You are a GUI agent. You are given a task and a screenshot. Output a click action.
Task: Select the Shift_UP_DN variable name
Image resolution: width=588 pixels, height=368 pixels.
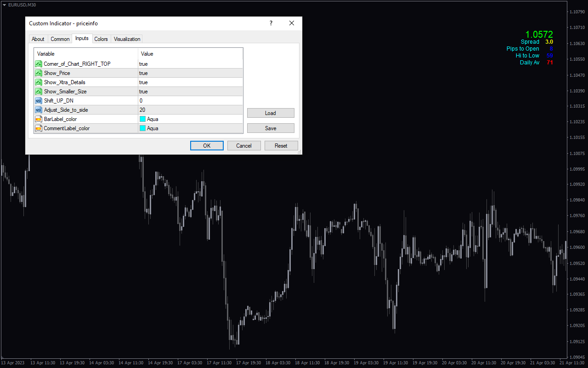[59, 101]
